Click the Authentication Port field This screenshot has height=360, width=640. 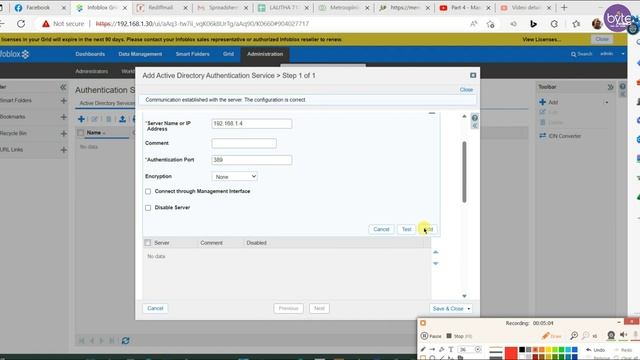[x=252, y=160]
